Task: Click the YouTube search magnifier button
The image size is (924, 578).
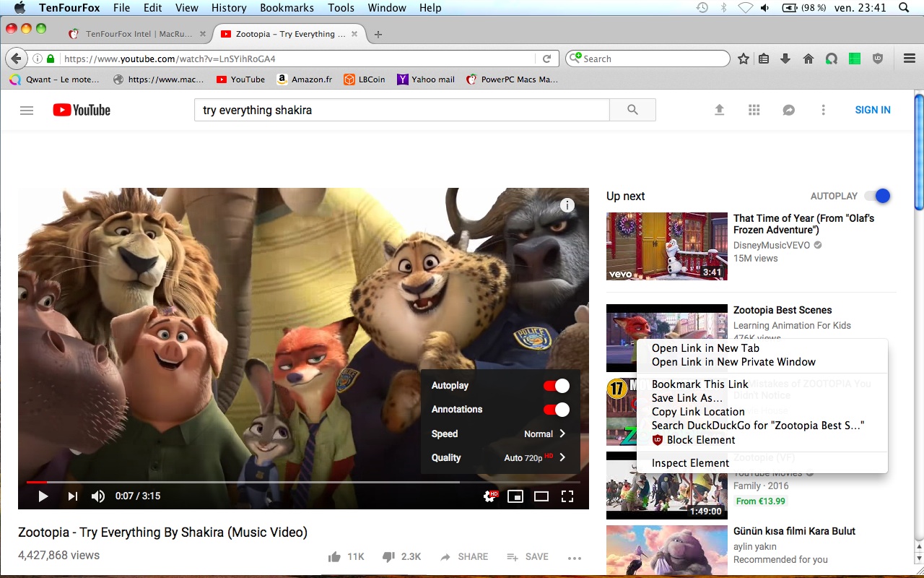Action: [x=632, y=110]
